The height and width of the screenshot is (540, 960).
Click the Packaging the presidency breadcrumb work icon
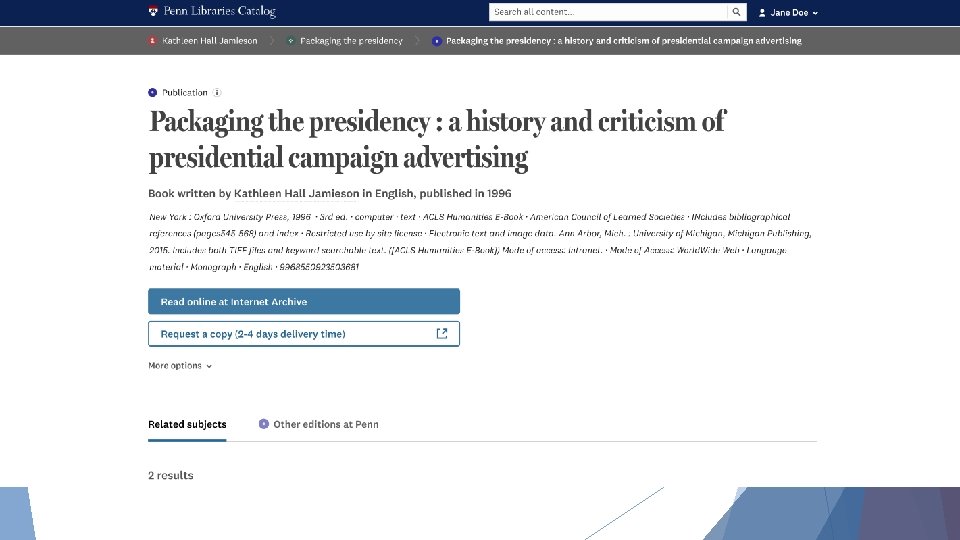point(290,41)
